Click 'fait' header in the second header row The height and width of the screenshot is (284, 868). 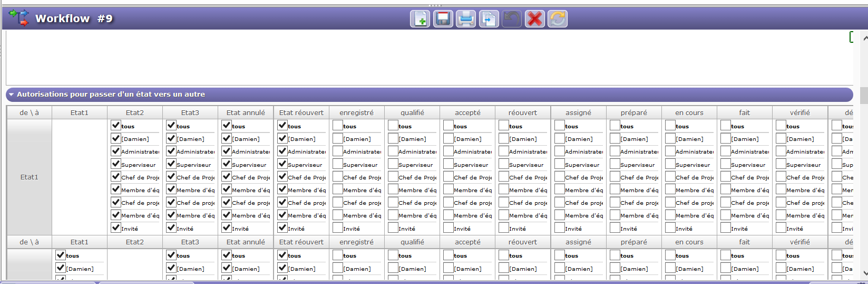point(745,242)
